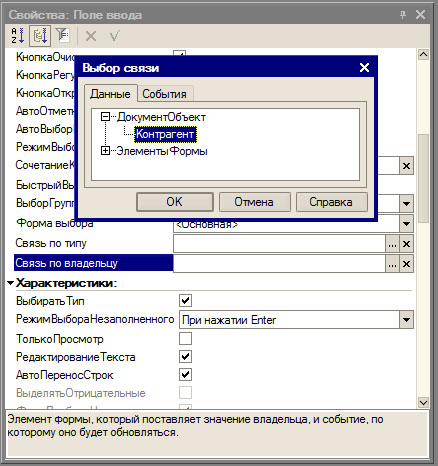Toggle the ТолькоПросмотр checkbox

tap(185, 338)
